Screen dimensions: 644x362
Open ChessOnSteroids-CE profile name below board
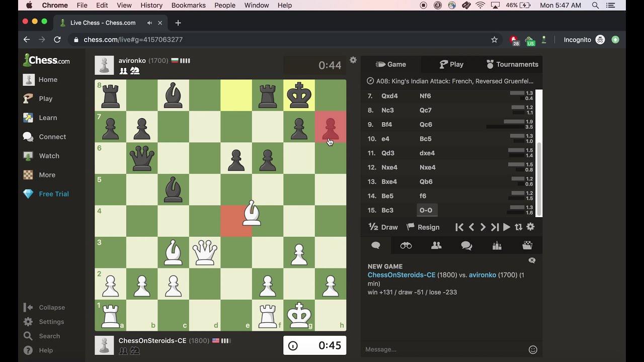tap(152, 340)
